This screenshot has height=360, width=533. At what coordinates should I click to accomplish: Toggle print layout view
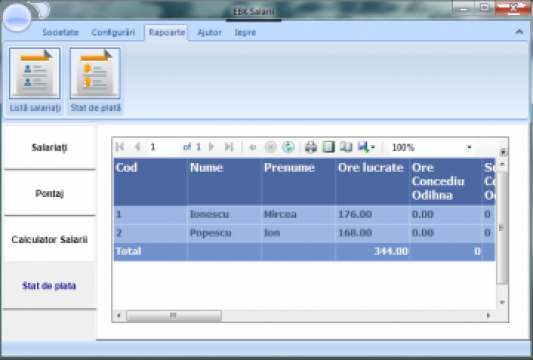[x=328, y=147]
